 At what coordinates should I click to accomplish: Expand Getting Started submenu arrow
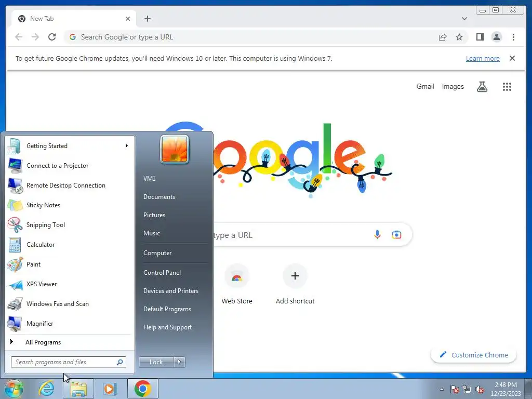(x=127, y=146)
